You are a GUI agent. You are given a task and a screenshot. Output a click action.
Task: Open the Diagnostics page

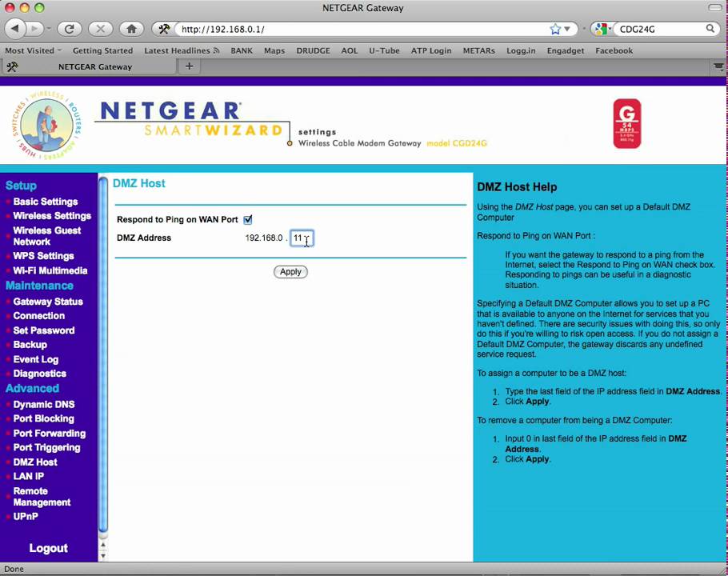[x=39, y=373]
